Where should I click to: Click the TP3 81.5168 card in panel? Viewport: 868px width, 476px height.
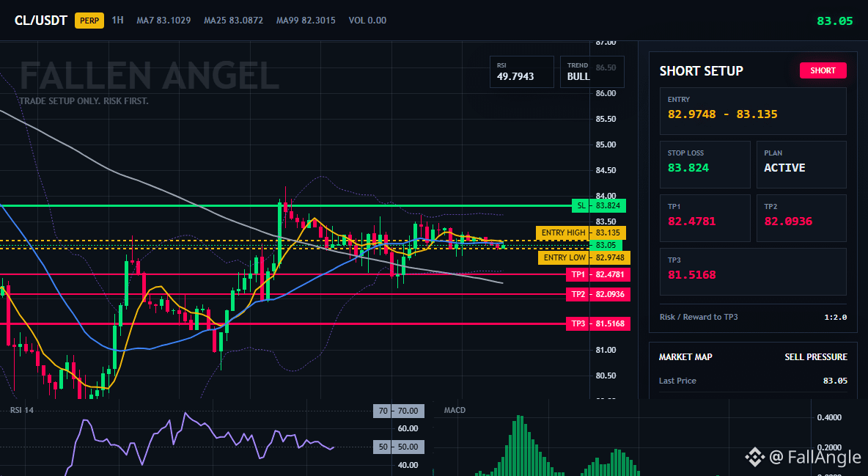[753, 271]
